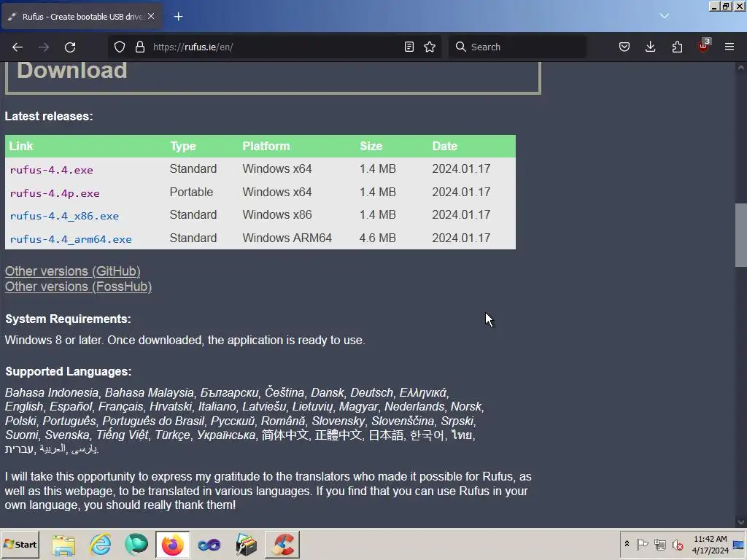List all tabs dropdown arrow
Image resolution: width=747 pixels, height=560 pixels.
tap(665, 16)
